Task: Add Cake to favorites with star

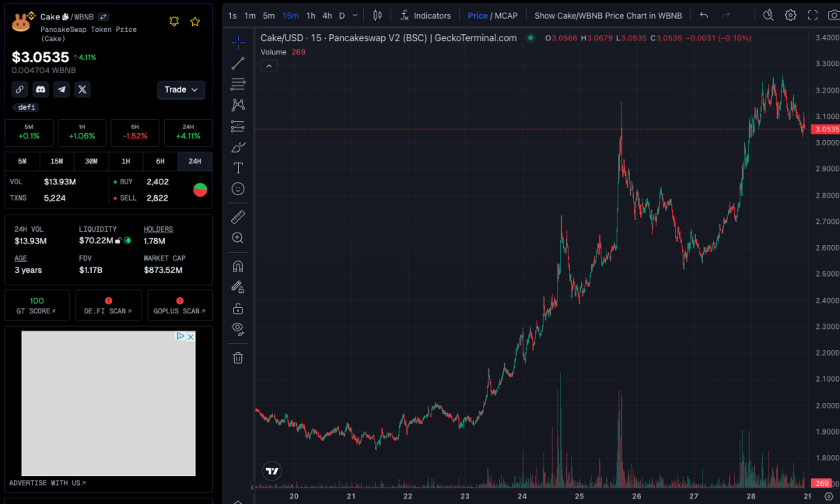Action: [195, 22]
